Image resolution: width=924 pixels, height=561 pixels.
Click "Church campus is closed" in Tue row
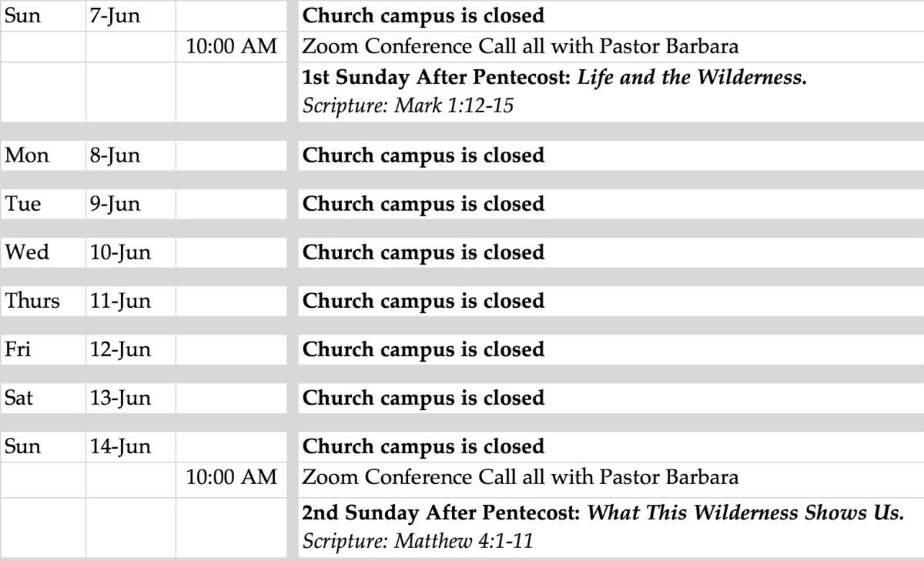423,204
